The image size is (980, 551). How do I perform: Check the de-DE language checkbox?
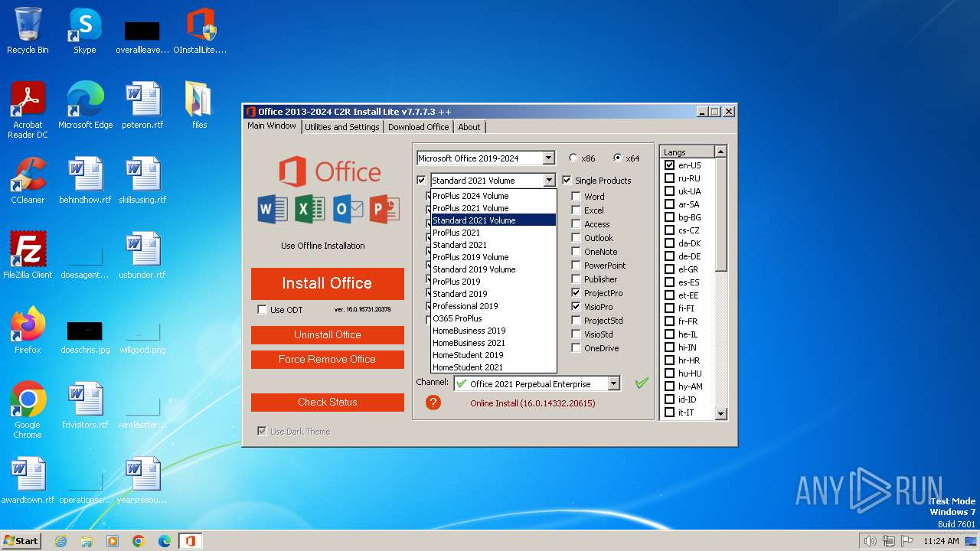669,256
